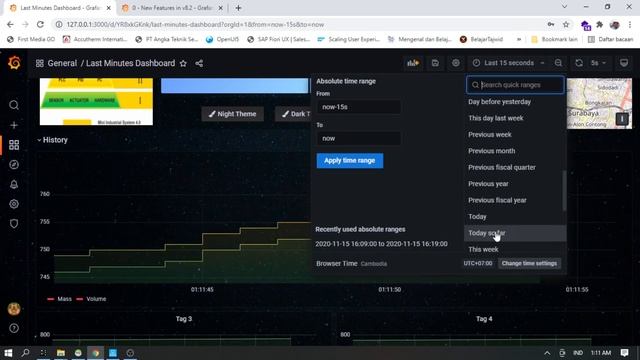Open a new browser tab

point(238,8)
